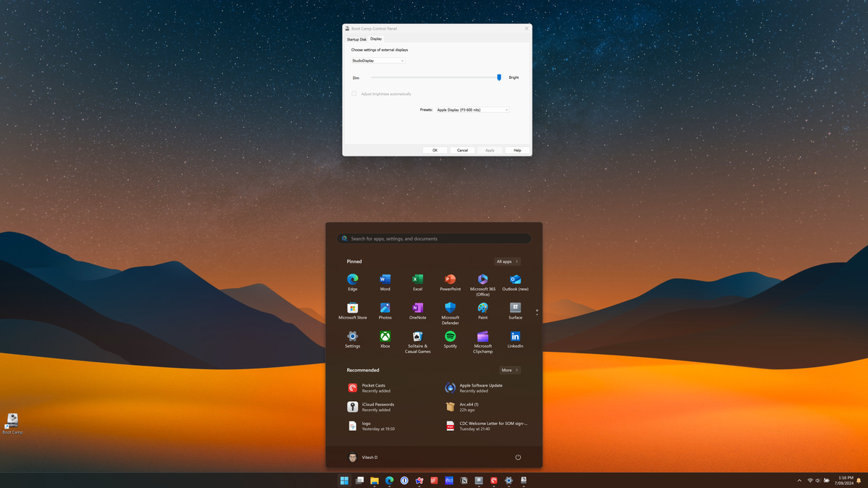Switch to the Startup Disk tab

click(x=357, y=39)
